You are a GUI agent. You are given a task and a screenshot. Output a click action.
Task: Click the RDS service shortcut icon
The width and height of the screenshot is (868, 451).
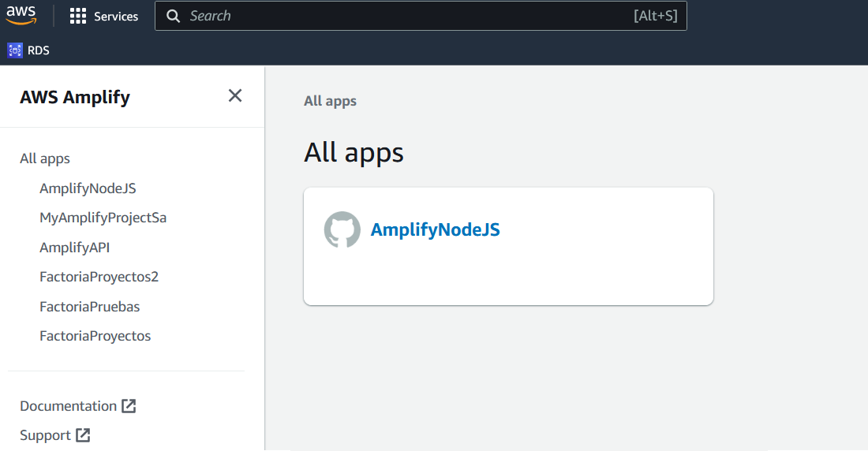point(15,50)
